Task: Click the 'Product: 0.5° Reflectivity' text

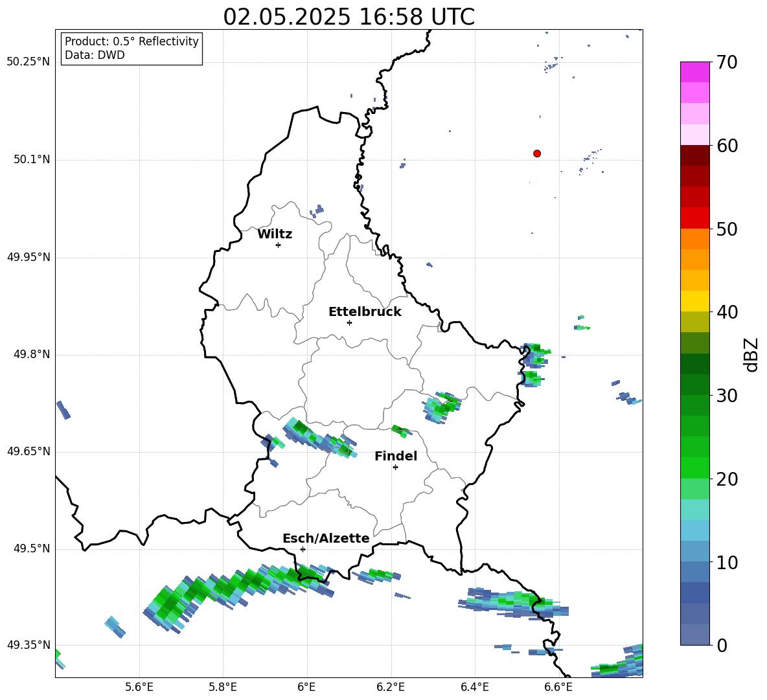Action: point(132,41)
